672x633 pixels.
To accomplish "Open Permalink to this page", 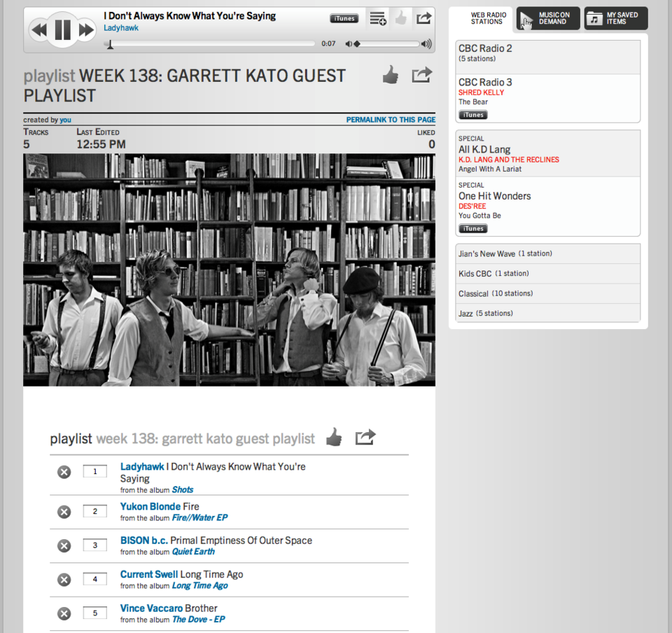I will (x=391, y=120).
